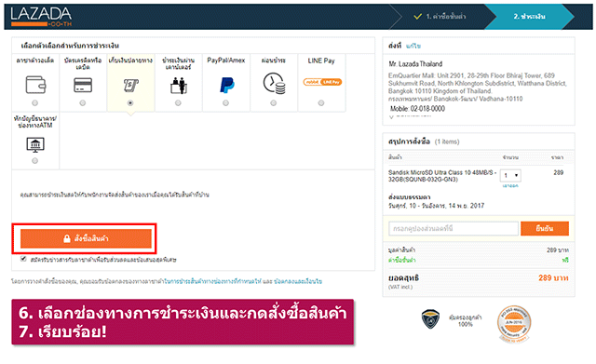Click the orange place order button
The height and width of the screenshot is (364, 596).
86,238
